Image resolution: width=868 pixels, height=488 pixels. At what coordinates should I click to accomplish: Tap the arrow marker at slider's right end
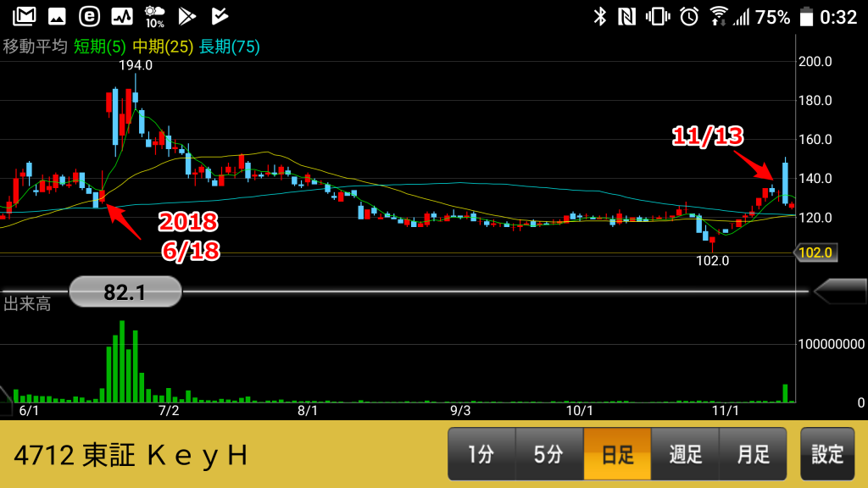840,291
